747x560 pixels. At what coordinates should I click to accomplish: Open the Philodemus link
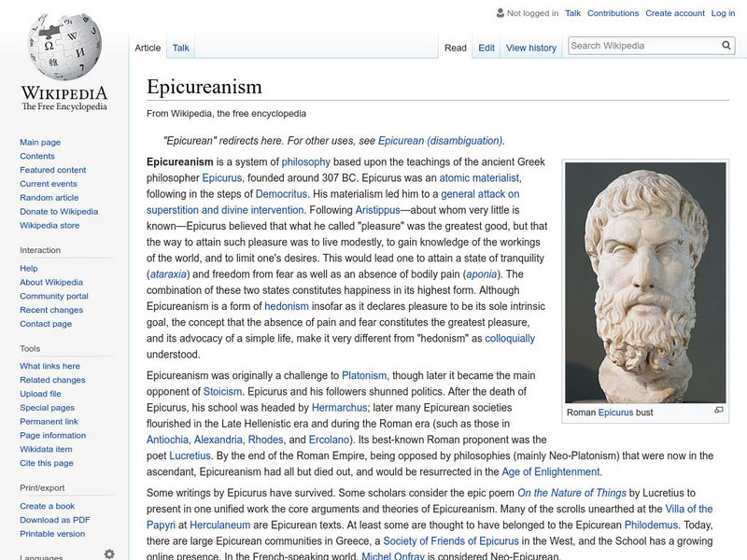(x=651, y=525)
